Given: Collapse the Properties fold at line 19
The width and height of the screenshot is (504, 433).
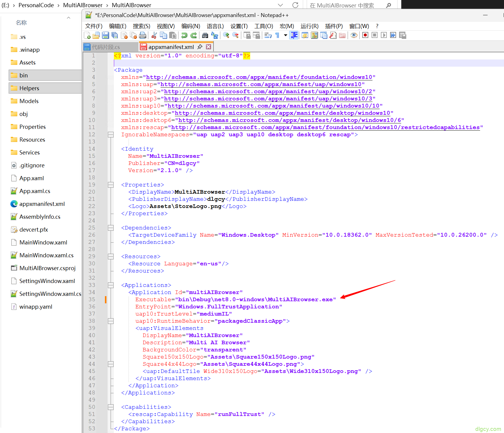Looking at the screenshot, I should pos(111,185).
